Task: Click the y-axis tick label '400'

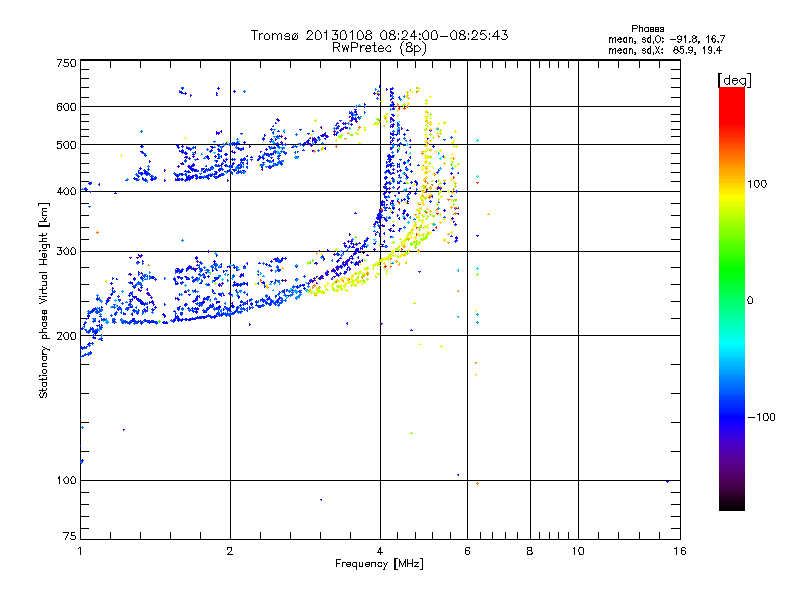Action: tap(66, 191)
